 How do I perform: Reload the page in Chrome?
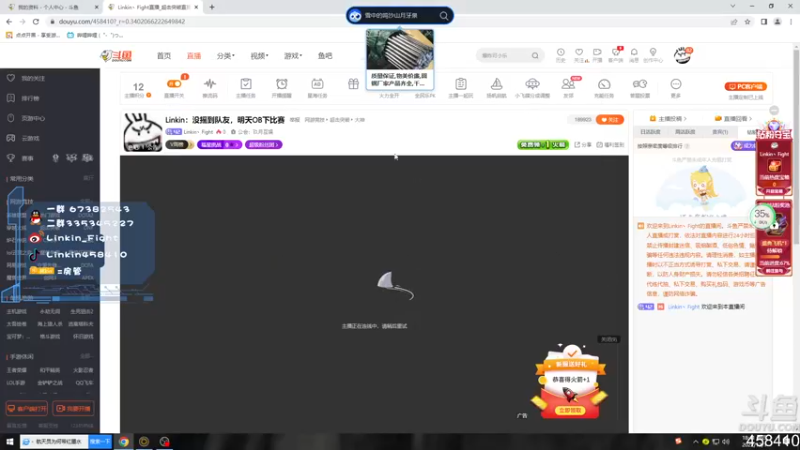tap(36, 21)
